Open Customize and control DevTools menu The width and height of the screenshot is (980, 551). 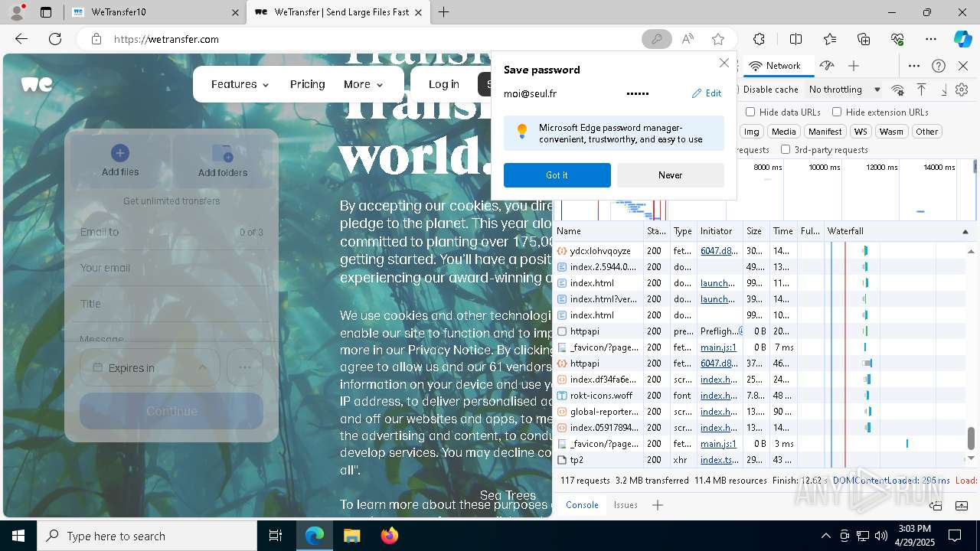[914, 66]
